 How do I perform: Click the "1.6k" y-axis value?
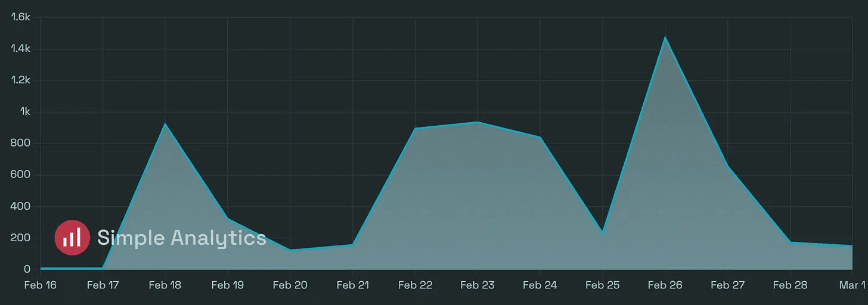tap(20, 17)
